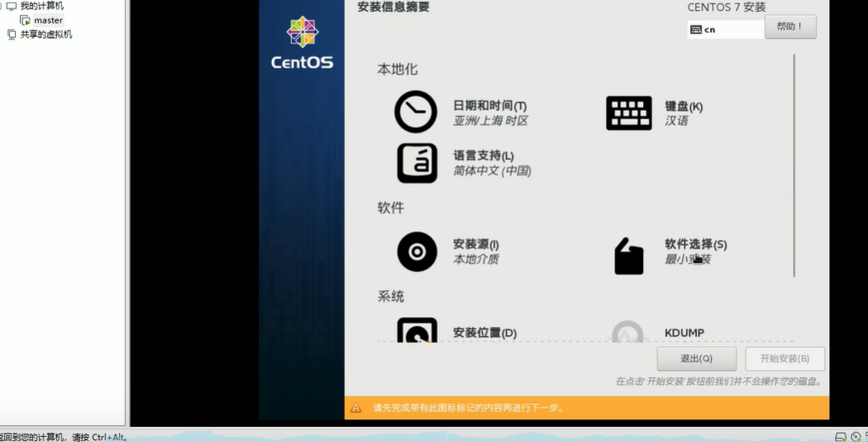Open the keyboard layout icon
The width and height of the screenshot is (868, 442).
tap(629, 113)
